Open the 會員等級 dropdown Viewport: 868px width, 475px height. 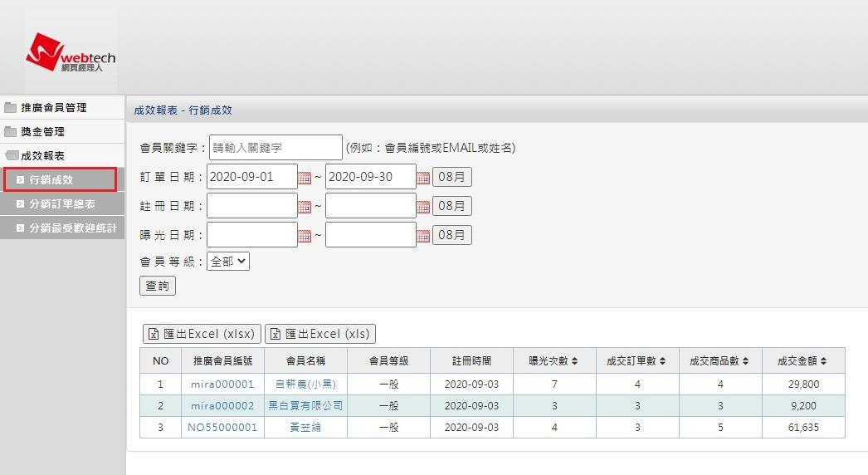[228, 261]
